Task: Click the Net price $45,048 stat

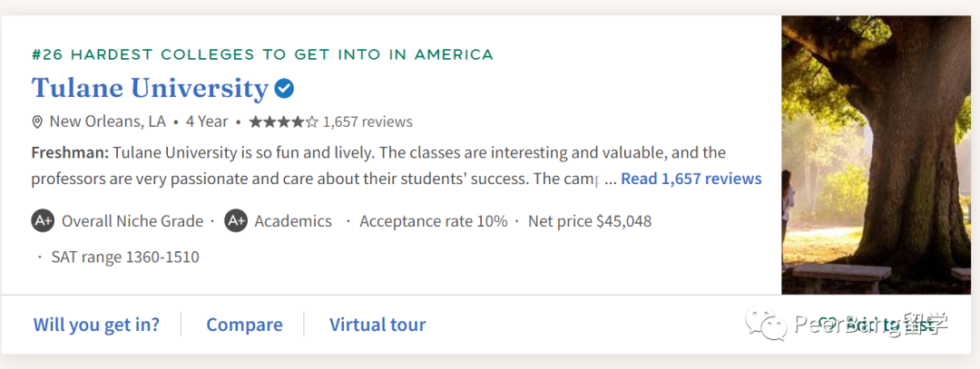Action: [590, 221]
